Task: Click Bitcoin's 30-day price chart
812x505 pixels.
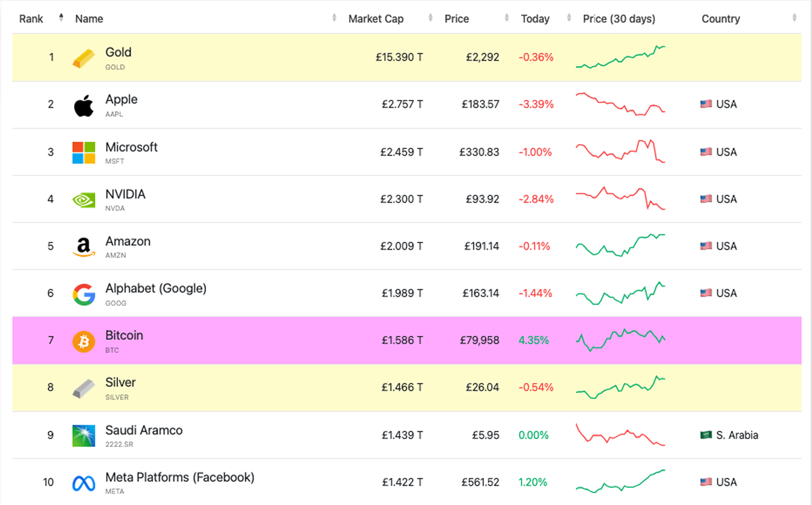Action: pyautogui.click(x=620, y=340)
